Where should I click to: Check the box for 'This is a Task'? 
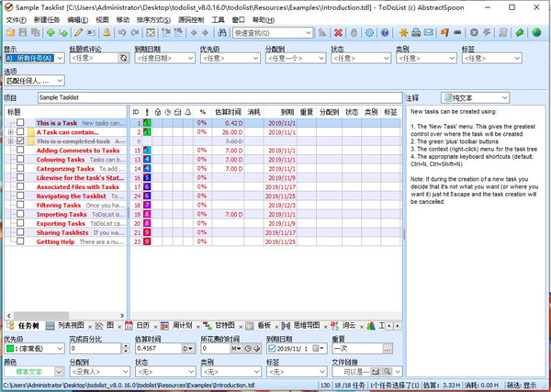[x=20, y=123]
